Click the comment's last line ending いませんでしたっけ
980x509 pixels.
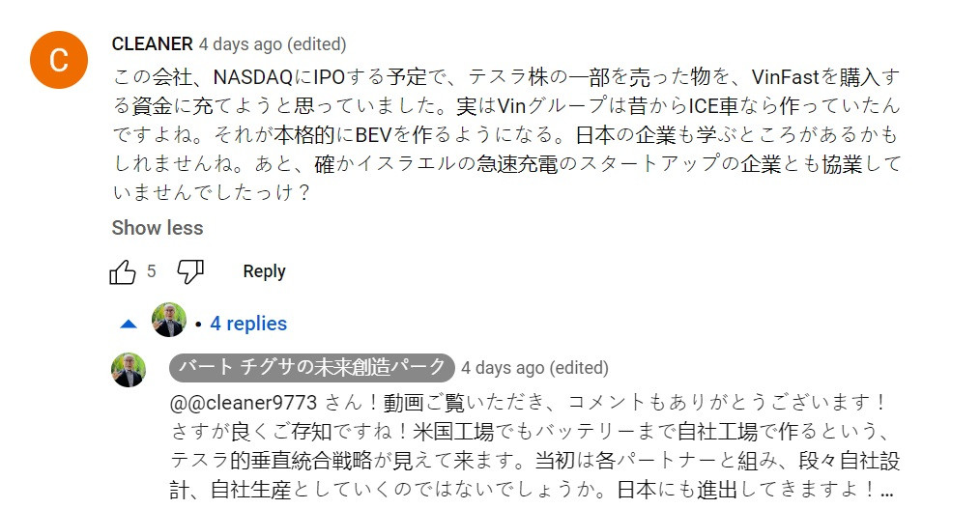[212, 192]
